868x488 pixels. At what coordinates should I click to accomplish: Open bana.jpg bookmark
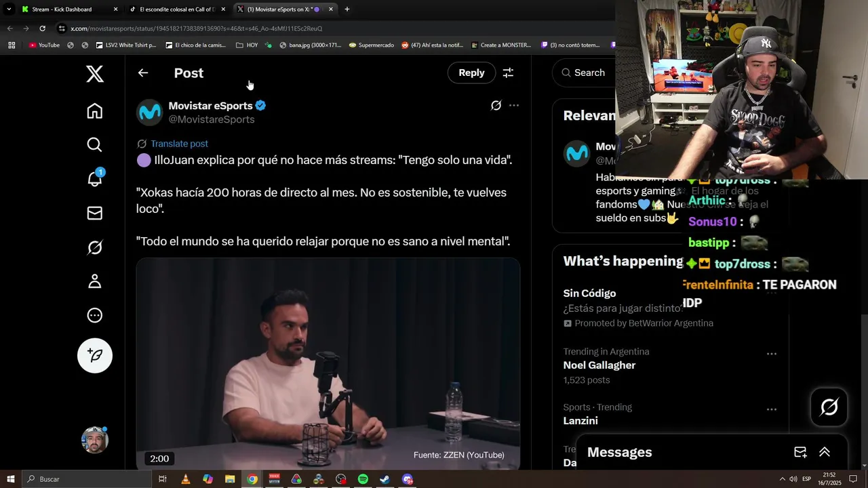tap(310, 45)
